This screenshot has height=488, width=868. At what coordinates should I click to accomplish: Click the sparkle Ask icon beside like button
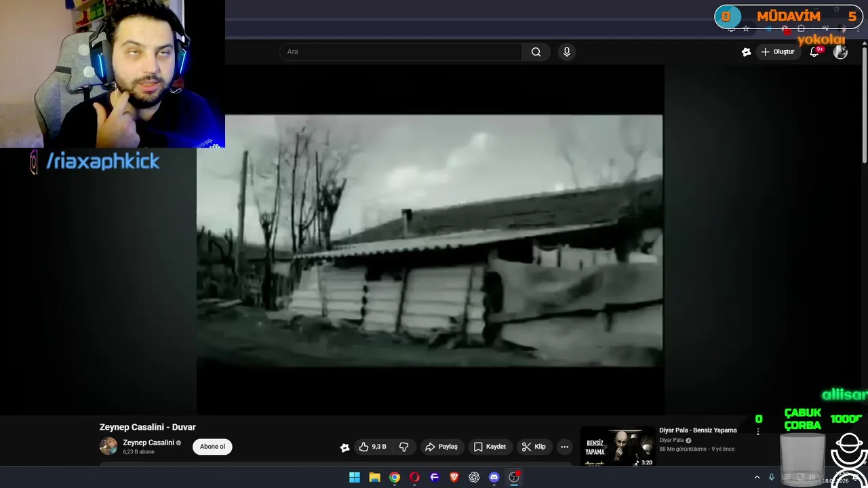(x=344, y=447)
